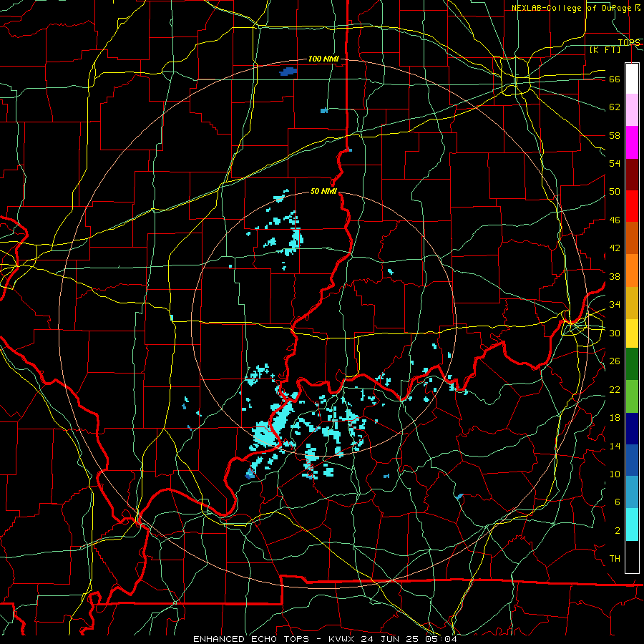The image size is (644, 644).
Task: Select the legend value 10
Action: [615, 474]
